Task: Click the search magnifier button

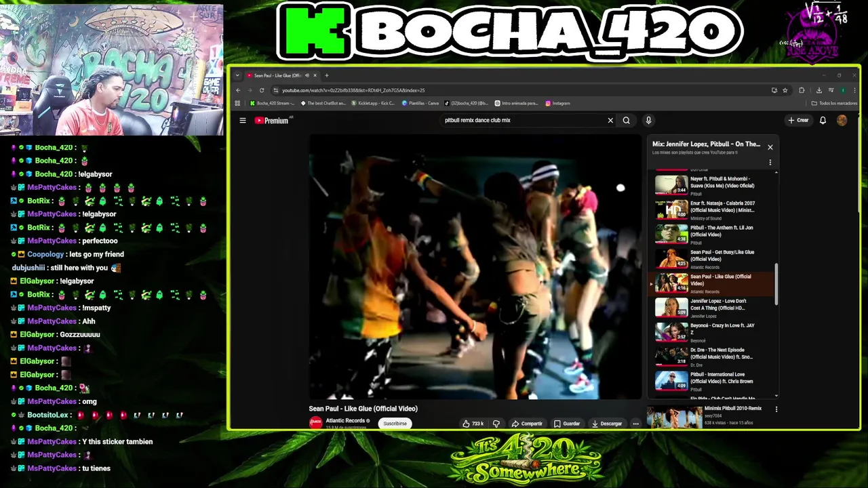Action: (x=627, y=121)
